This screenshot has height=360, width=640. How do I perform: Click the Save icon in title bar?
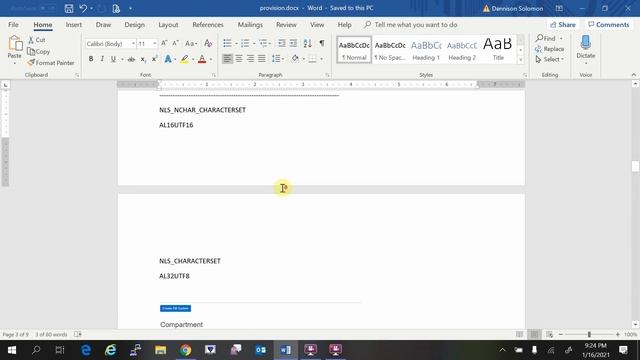point(69,8)
